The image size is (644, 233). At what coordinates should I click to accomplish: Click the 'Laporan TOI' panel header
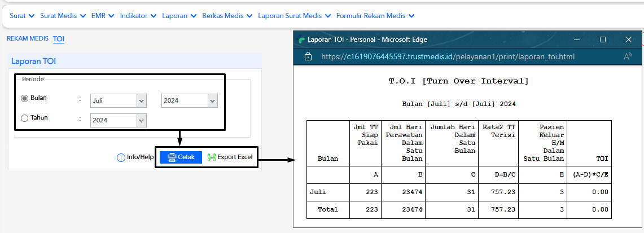135,61
